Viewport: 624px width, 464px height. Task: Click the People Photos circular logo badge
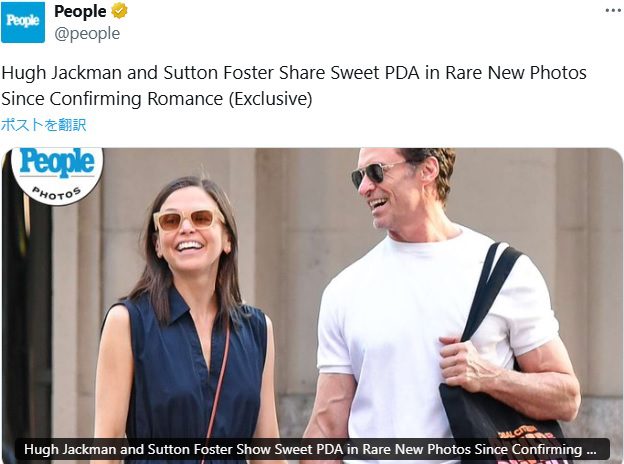57,174
